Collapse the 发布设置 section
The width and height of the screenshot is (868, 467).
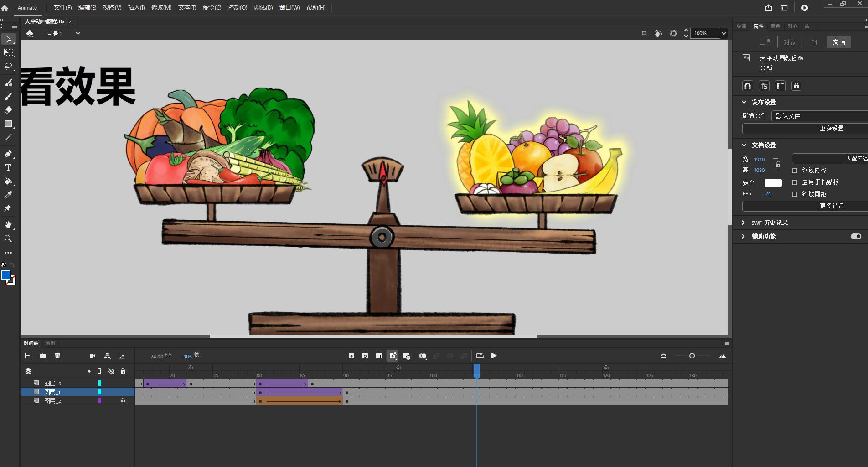(744, 102)
